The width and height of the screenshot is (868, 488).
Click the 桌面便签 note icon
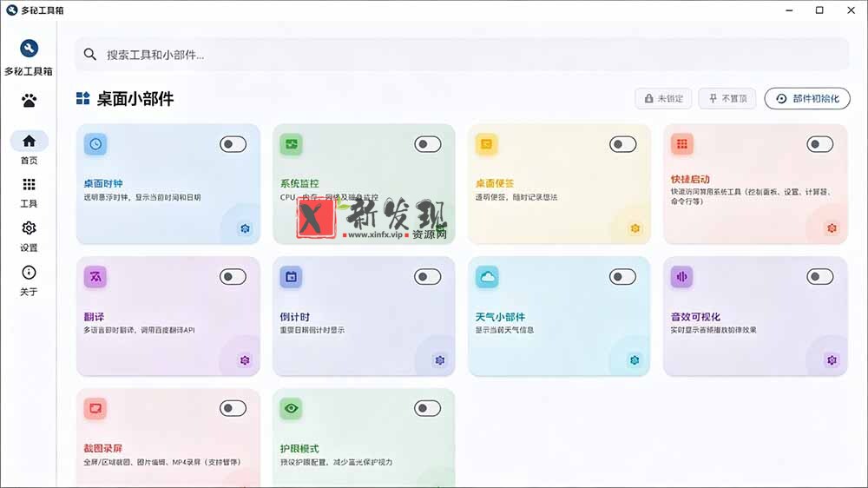[x=487, y=144]
